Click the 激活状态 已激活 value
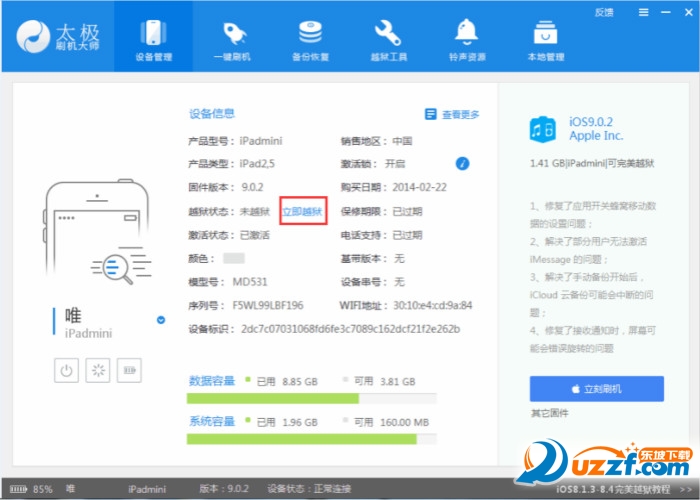The image size is (700, 500). click(255, 235)
